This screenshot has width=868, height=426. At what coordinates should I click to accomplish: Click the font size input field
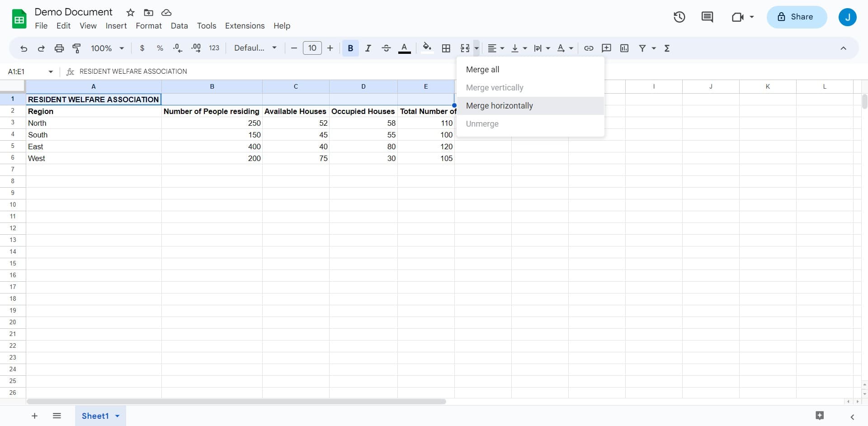click(x=312, y=48)
